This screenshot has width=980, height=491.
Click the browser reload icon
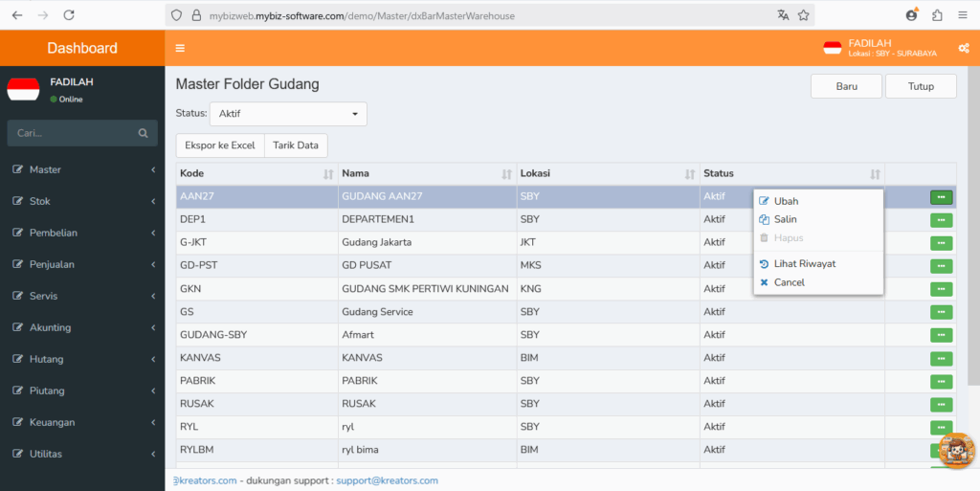[69, 15]
